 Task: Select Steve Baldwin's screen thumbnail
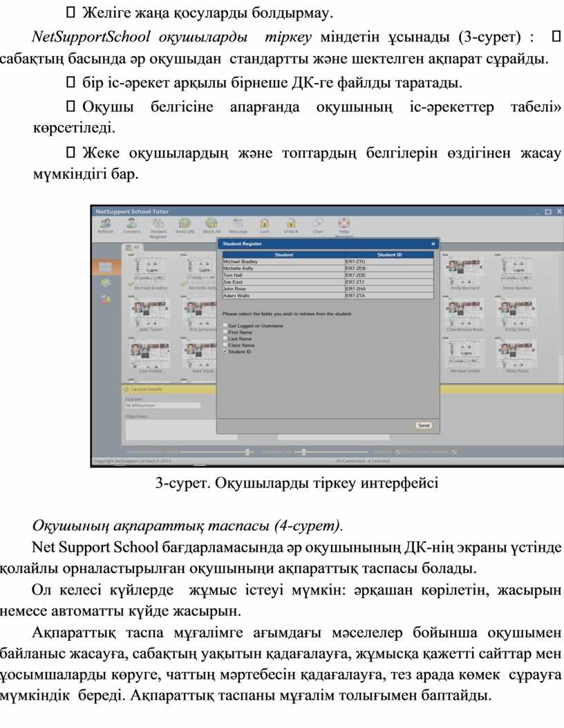pyautogui.click(x=516, y=270)
